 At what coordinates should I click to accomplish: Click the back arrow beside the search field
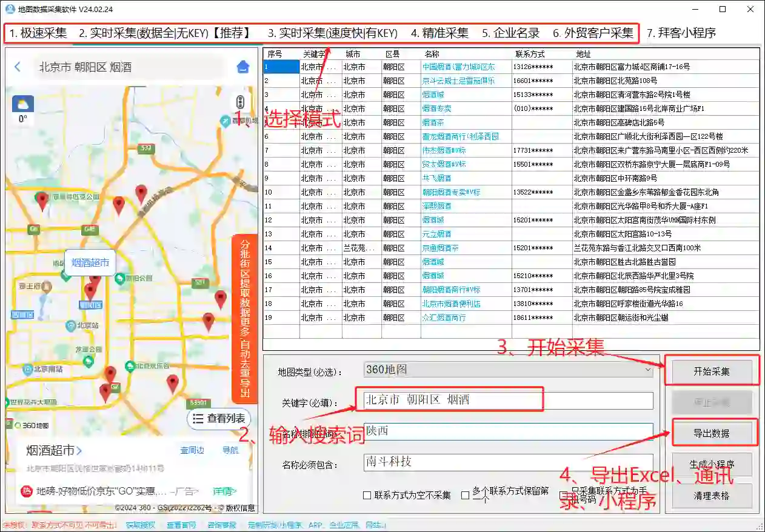click(16, 68)
